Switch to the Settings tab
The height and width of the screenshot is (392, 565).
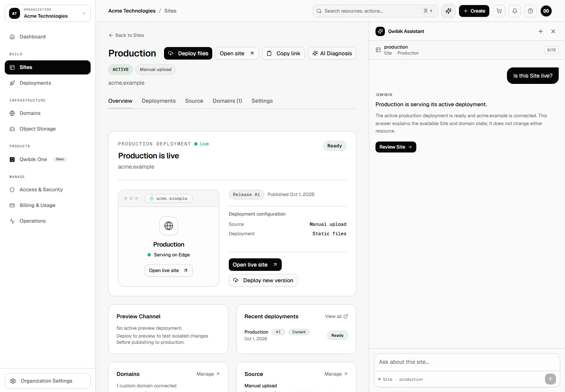[x=262, y=101]
